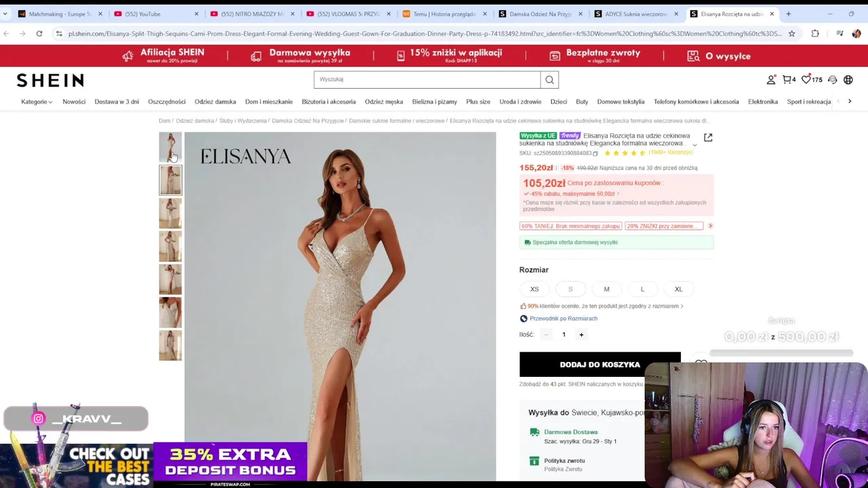Click the Polityka zwrotu icon
868x488 pixels.
pyautogui.click(x=534, y=461)
